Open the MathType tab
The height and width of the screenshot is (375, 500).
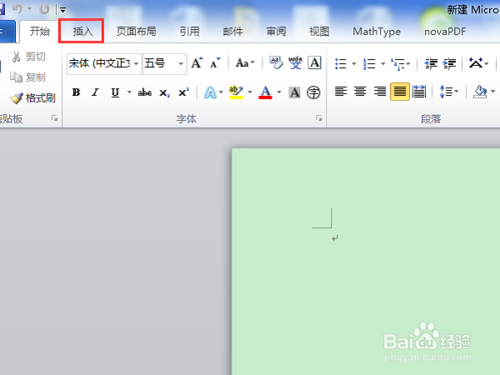377,32
